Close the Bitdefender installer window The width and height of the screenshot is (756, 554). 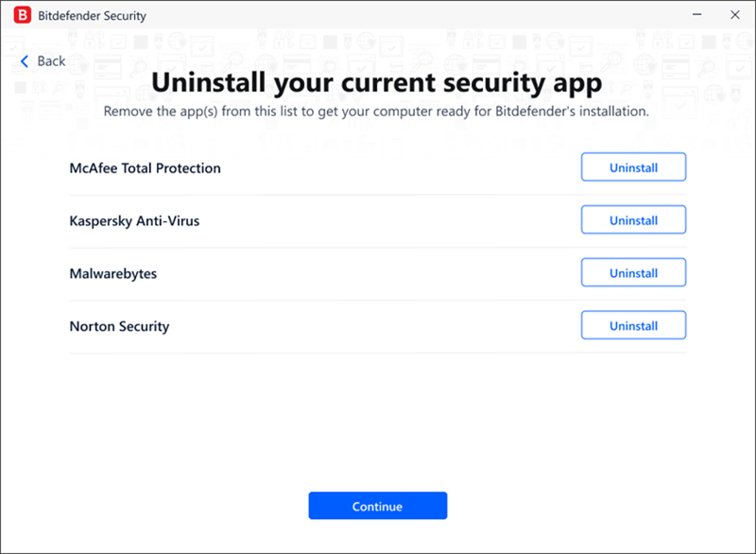click(735, 14)
